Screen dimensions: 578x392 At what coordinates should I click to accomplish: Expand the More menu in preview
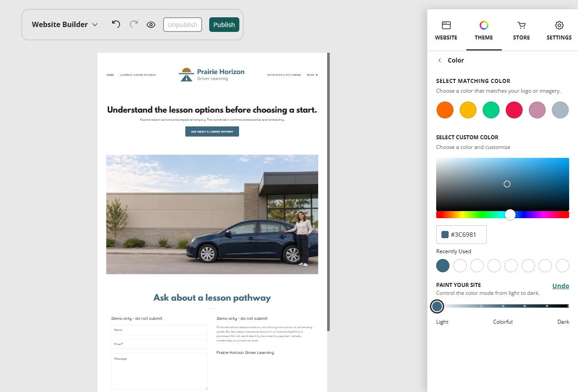click(312, 75)
